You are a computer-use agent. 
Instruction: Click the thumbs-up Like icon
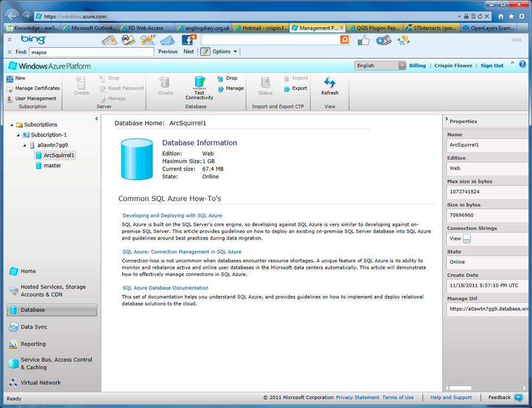(364, 40)
